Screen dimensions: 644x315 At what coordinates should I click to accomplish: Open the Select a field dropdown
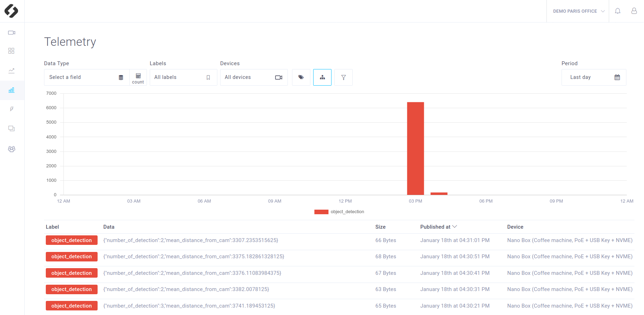tap(87, 77)
